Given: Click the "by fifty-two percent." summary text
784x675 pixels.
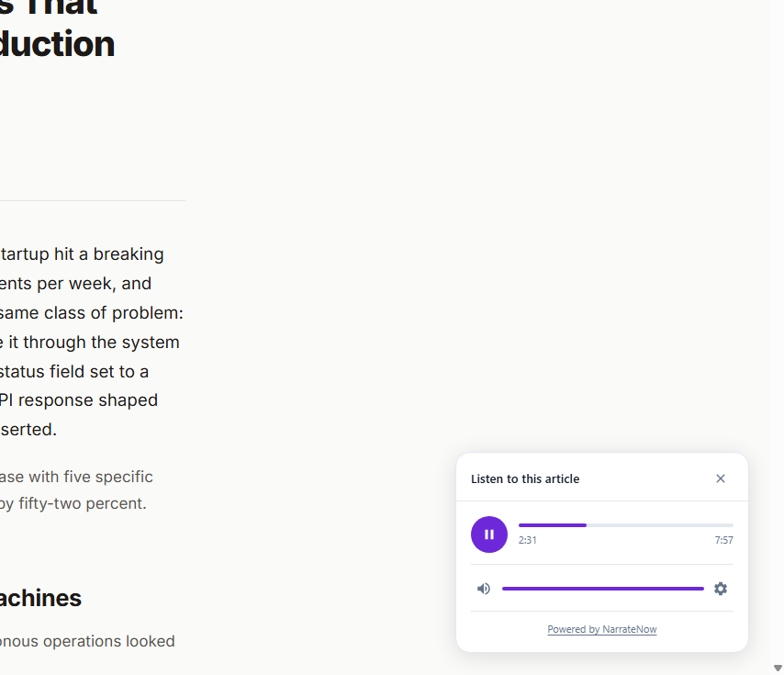Looking at the screenshot, I should pos(73,503).
